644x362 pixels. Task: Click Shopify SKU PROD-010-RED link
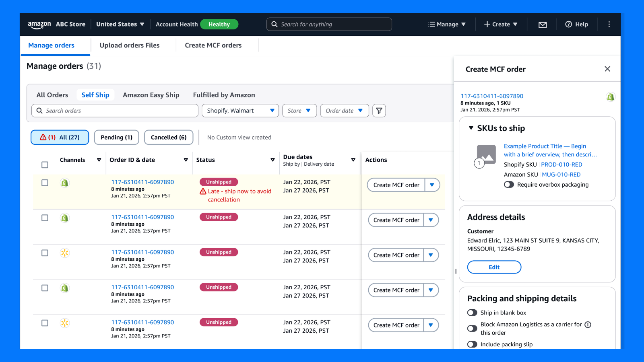click(x=561, y=165)
